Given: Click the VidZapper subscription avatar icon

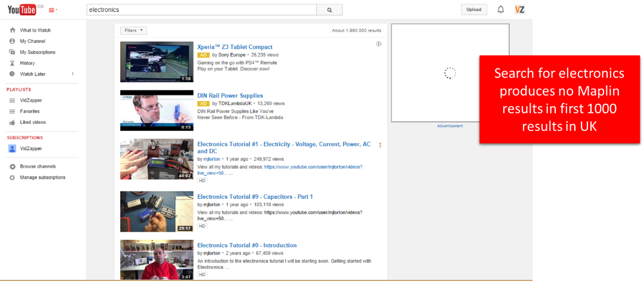Looking at the screenshot, I should (13, 148).
